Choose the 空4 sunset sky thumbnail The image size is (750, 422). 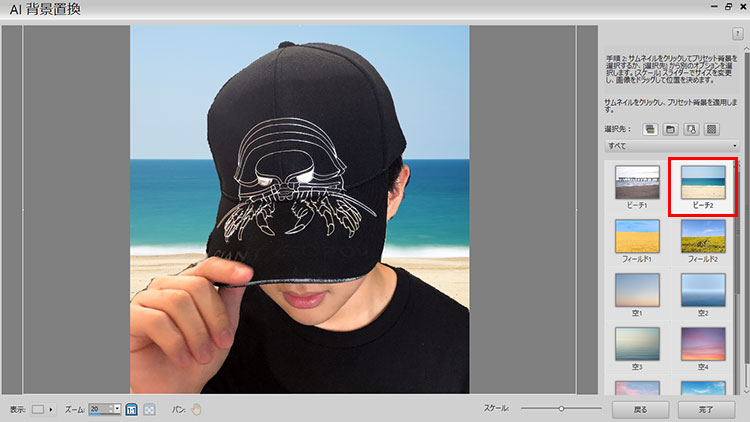pyautogui.click(x=703, y=345)
